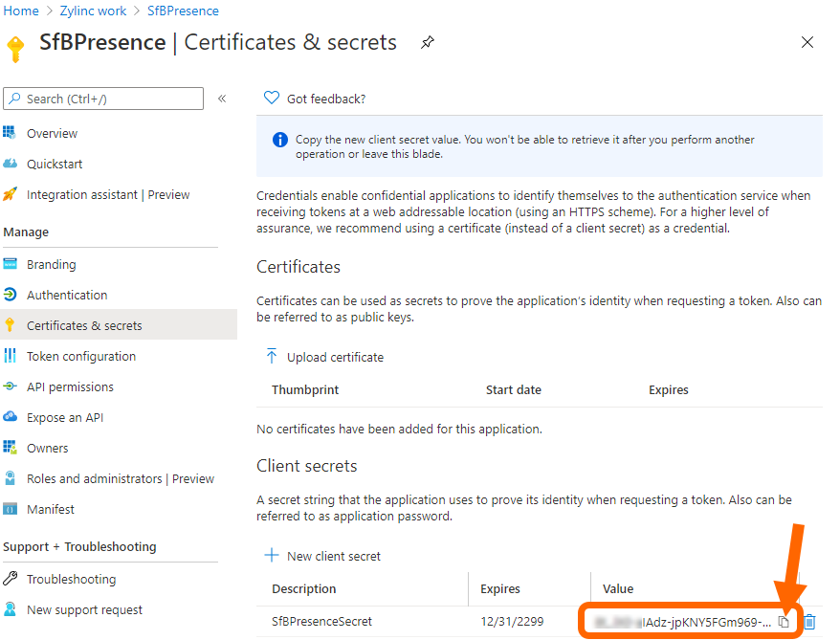This screenshot has height=640, width=840.
Task: Click the large key icon by the page title
Action: tap(16, 49)
